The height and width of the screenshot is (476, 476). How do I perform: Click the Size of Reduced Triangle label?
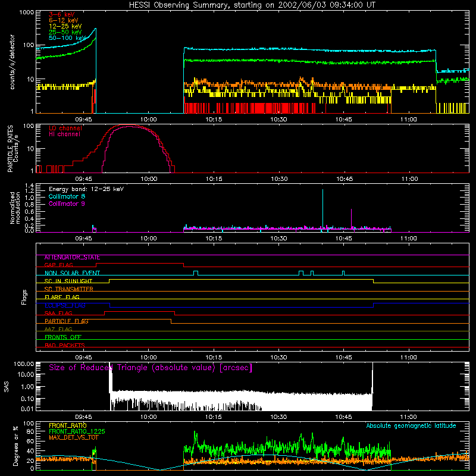[x=151, y=368]
